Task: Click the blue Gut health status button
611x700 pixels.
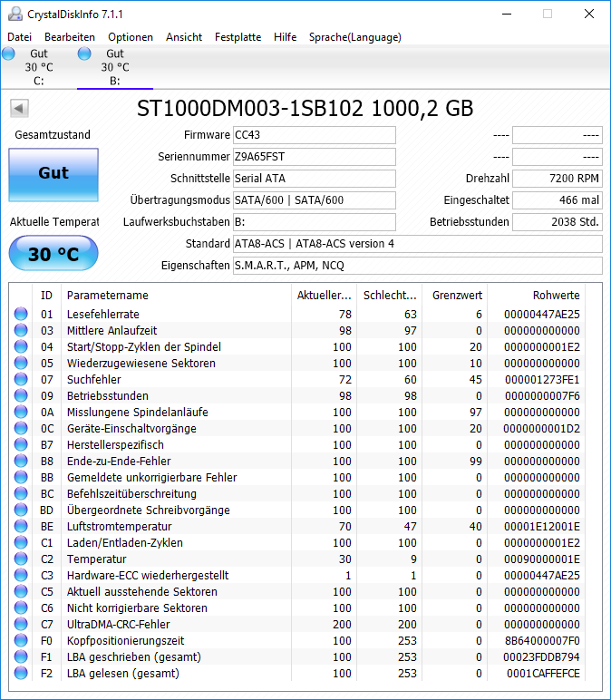Action: (x=53, y=175)
